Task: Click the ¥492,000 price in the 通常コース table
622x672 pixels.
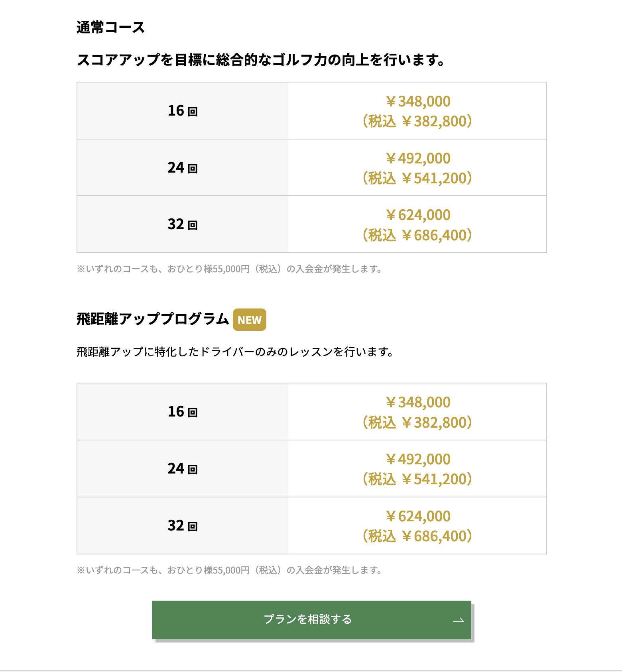Action: coord(417,159)
